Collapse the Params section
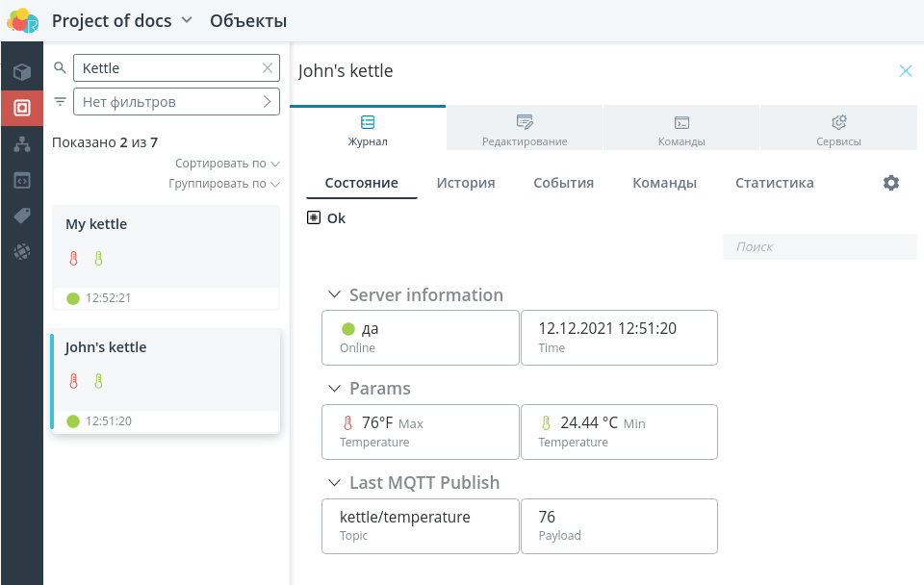The height and width of the screenshot is (585, 924). (334, 388)
